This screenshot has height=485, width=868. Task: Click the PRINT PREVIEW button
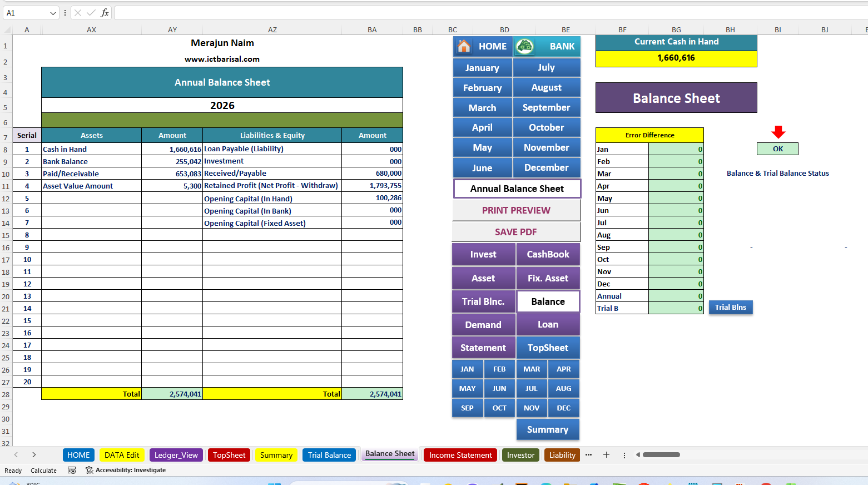point(516,210)
